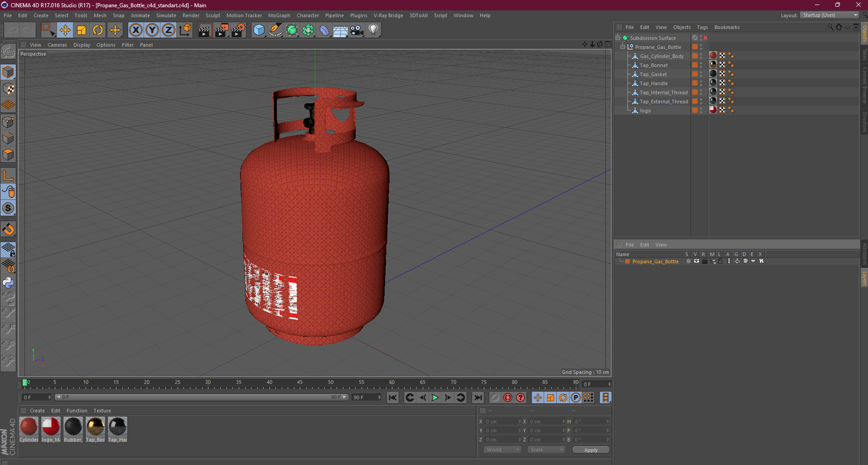The width and height of the screenshot is (868, 465).
Task: Open Object Manager Tags menu
Action: point(702,27)
